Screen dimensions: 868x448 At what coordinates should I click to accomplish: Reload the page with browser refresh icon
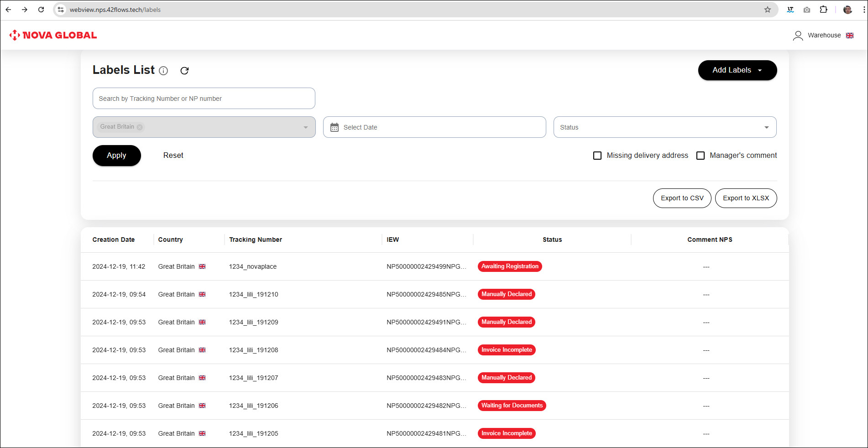point(41,10)
